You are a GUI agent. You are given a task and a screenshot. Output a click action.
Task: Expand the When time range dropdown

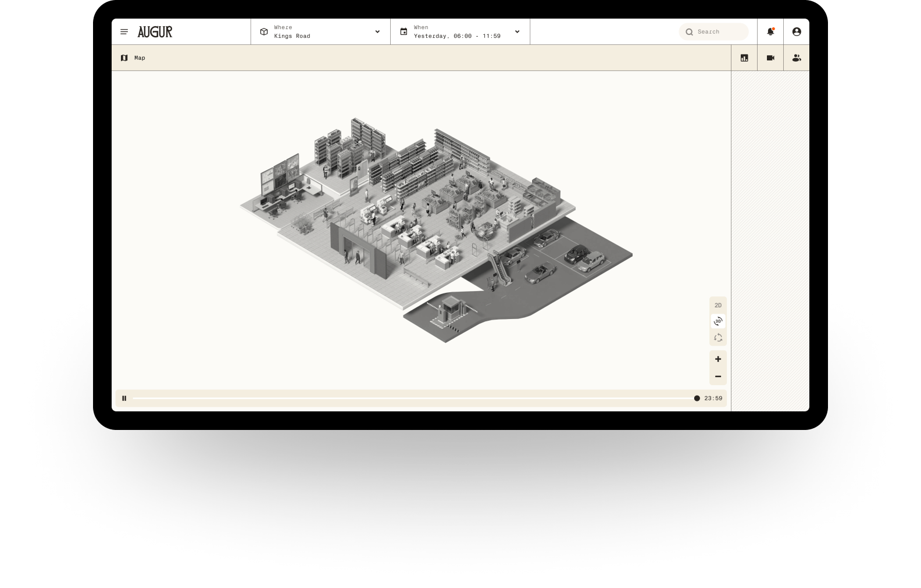[517, 32]
